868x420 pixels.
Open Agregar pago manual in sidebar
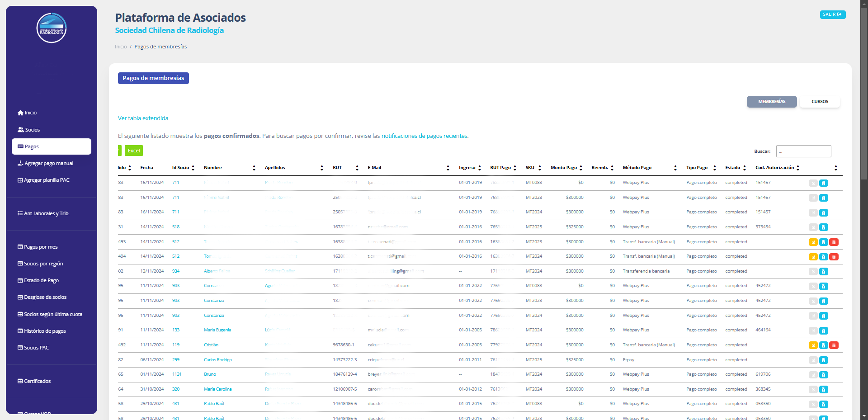tap(48, 163)
